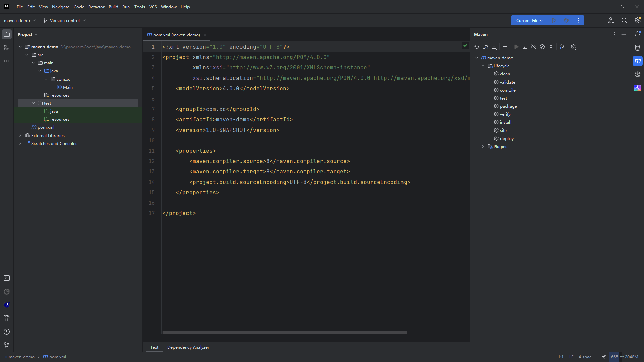Open run toolbar more actions menu

pos(578,20)
